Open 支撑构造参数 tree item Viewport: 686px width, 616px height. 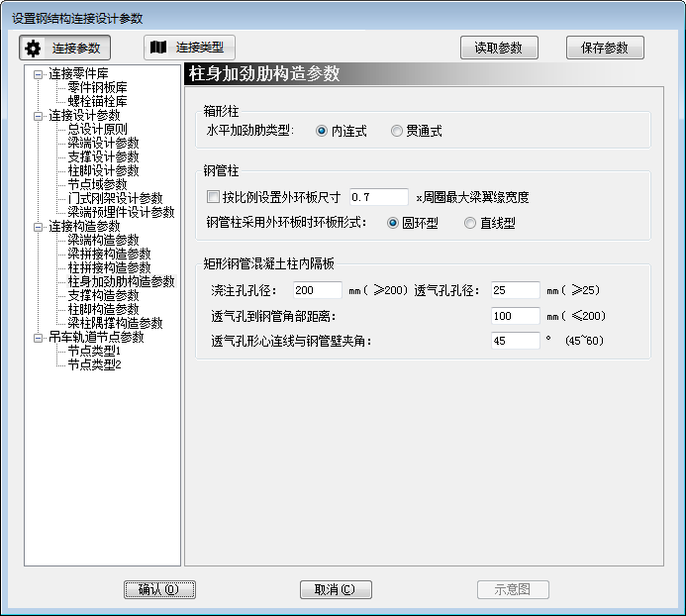tap(104, 295)
